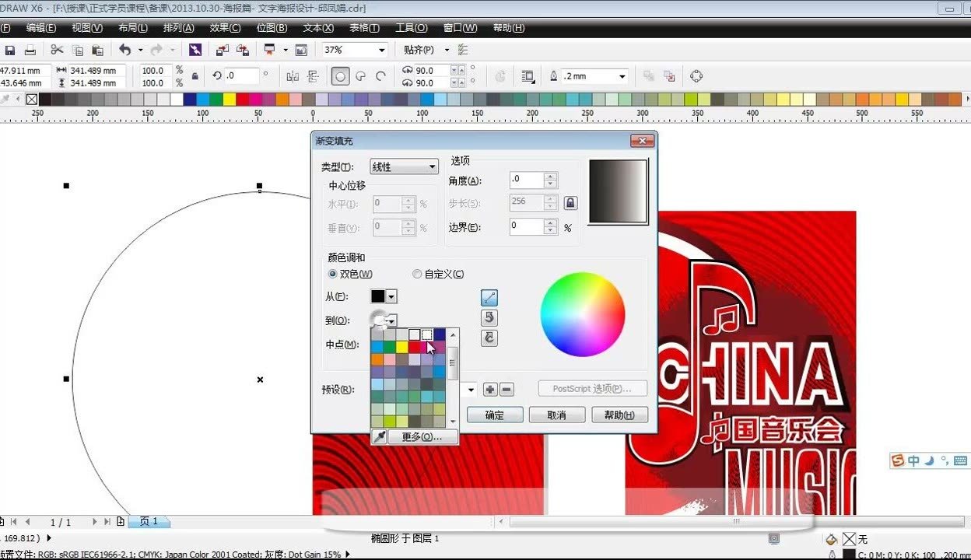Click the More (更多) colors button
The image size is (971, 560).
[422, 437]
